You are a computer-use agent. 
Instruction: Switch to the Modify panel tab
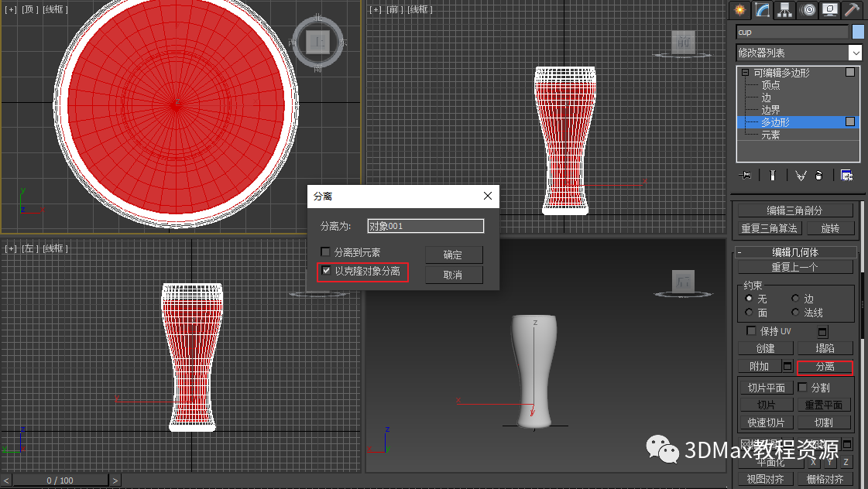tap(762, 9)
